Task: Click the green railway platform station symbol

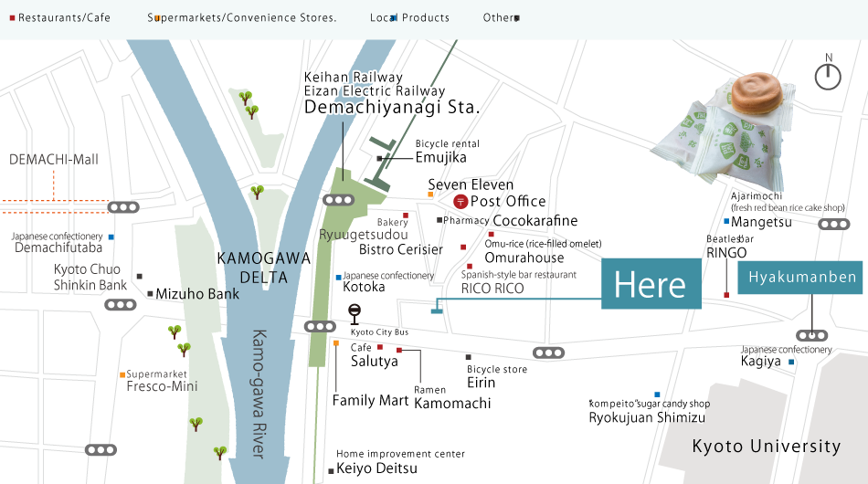Action: click(x=380, y=164)
